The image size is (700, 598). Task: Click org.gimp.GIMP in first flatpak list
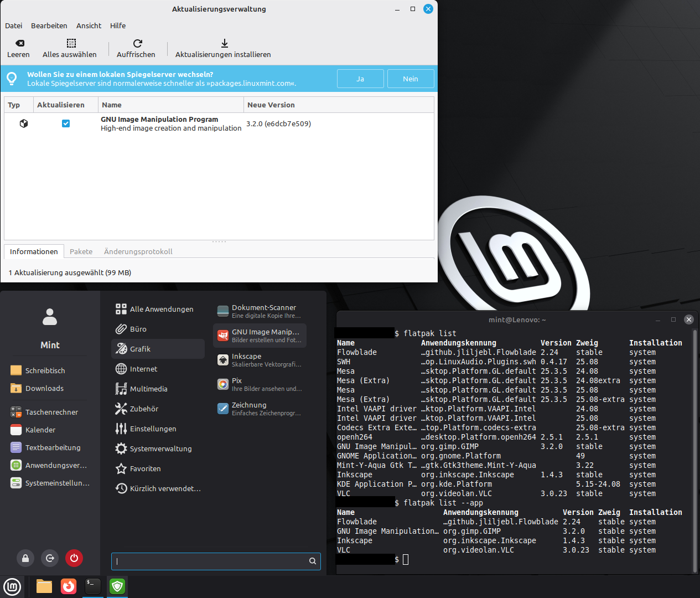tap(450, 446)
